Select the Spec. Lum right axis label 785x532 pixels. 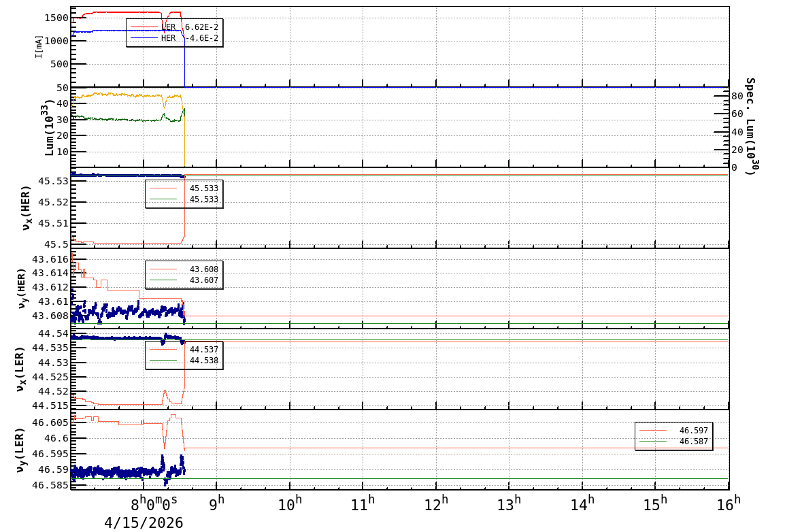tap(750, 126)
